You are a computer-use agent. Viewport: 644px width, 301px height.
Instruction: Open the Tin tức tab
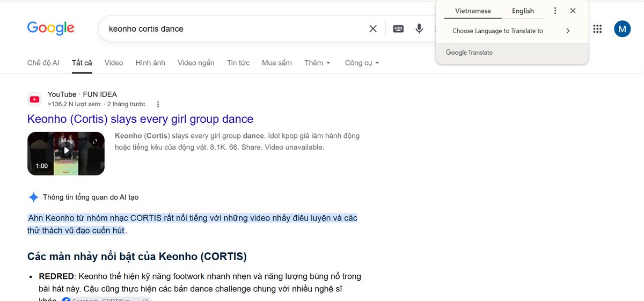pyautogui.click(x=238, y=63)
